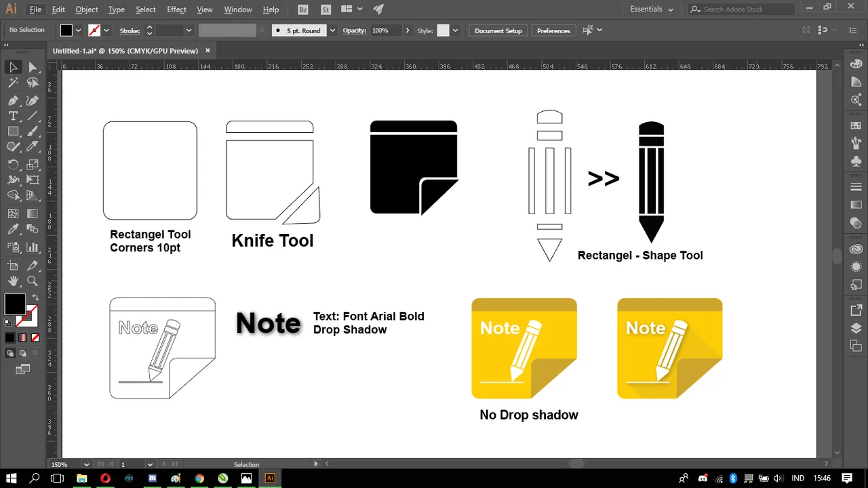Viewport: 868px width, 488px height.
Task: Apply None mode below swatches
Action: pos(35,338)
